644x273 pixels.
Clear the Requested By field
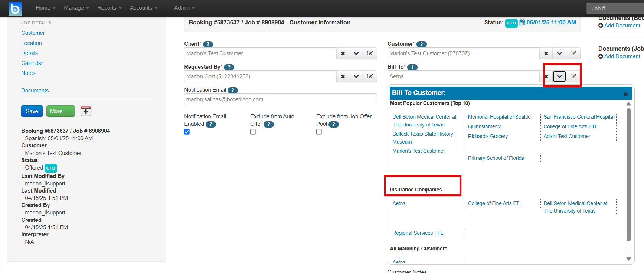tap(343, 76)
